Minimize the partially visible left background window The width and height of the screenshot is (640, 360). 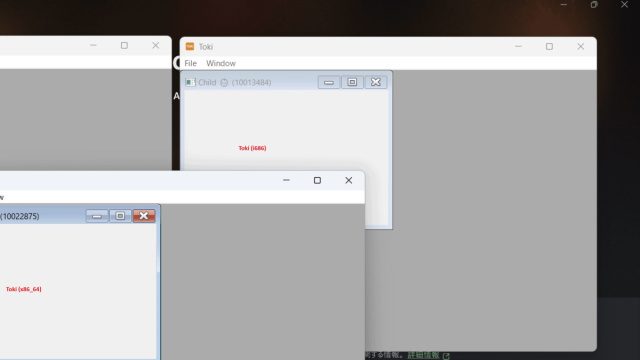[93, 45]
